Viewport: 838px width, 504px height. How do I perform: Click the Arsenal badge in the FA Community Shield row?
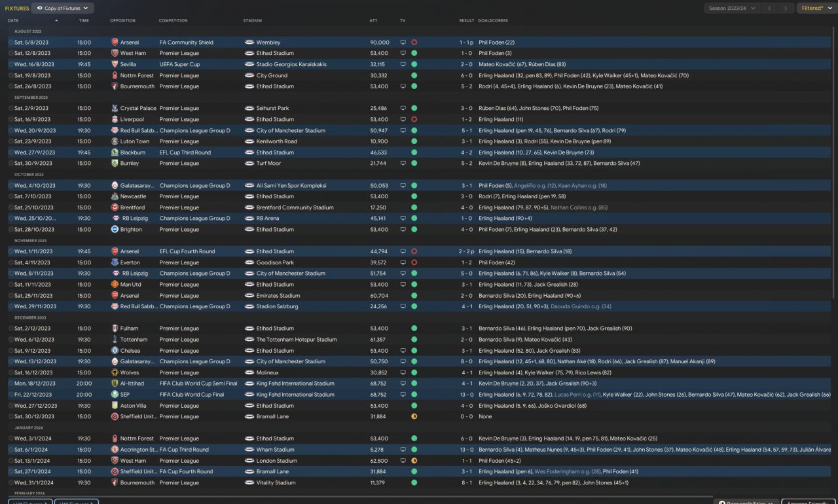click(x=115, y=43)
